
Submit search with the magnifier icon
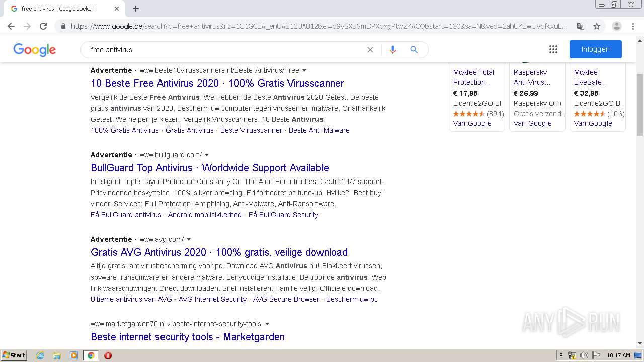[x=414, y=50]
